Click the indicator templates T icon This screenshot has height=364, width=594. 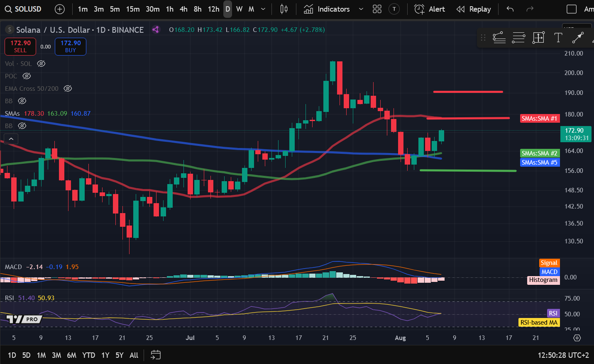[394, 9]
